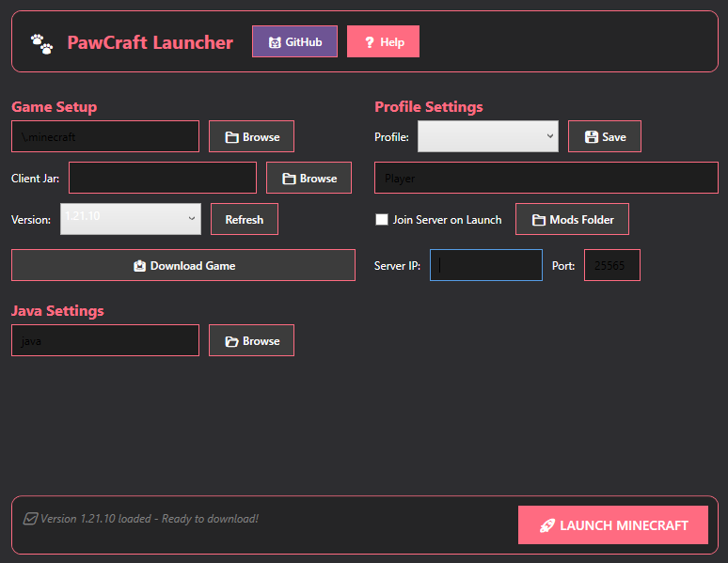Click the paw print logo icon
The width and height of the screenshot is (728, 563).
click(41, 43)
